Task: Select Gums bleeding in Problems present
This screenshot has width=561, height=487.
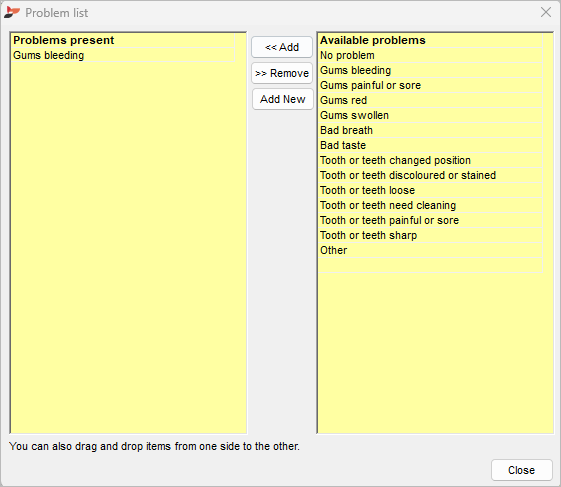Action: coord(123,55)
